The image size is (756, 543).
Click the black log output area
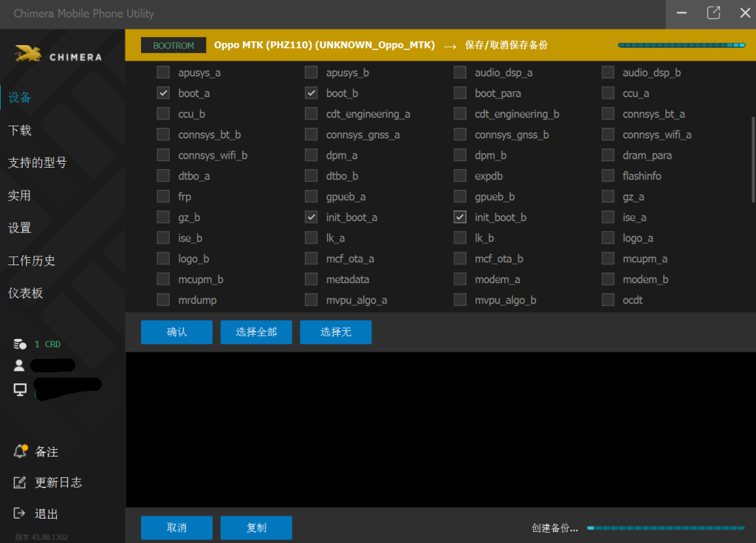tap(440, 429)
